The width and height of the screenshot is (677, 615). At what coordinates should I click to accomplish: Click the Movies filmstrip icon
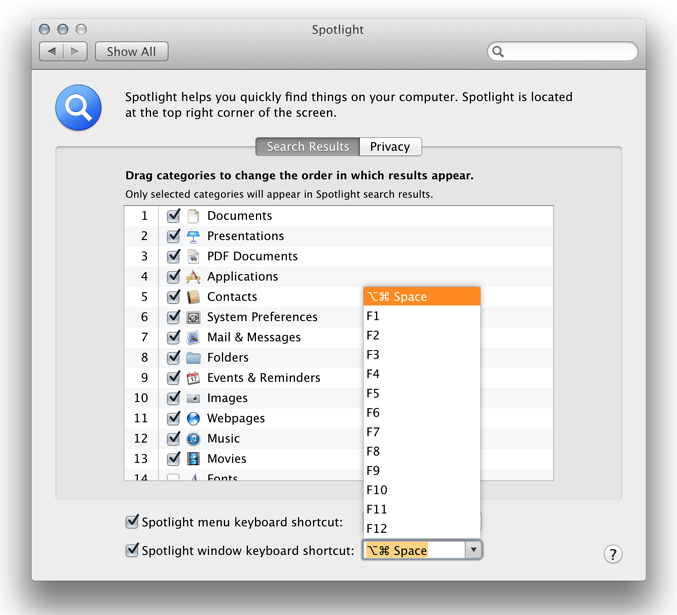click(x=193, y=459)
